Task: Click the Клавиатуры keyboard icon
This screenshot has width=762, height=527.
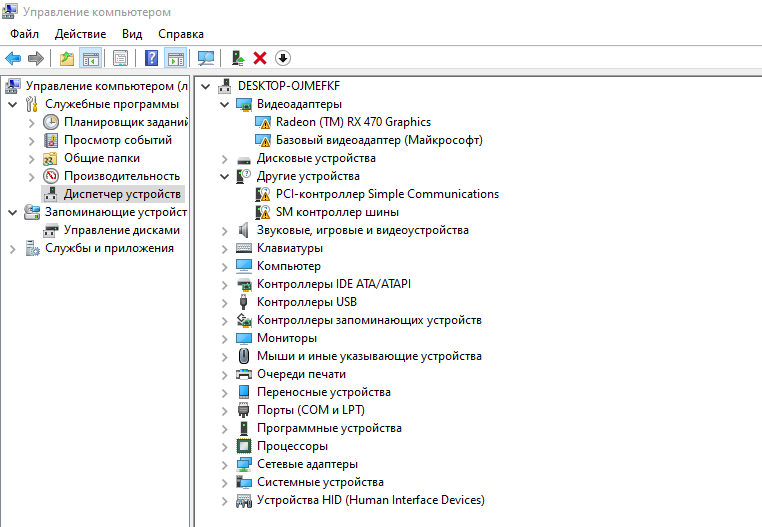Action: click(243, 248)
